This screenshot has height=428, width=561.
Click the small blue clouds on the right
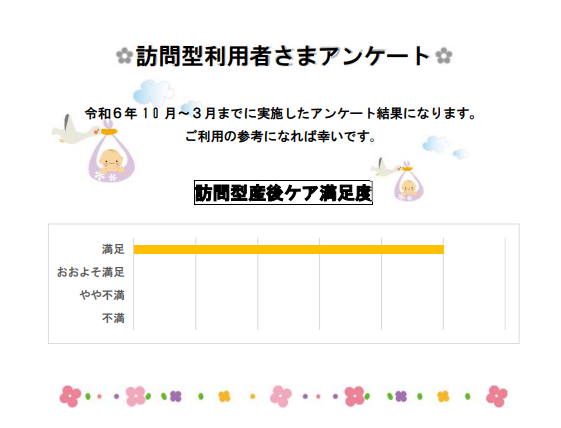click(x=445, y=147)
